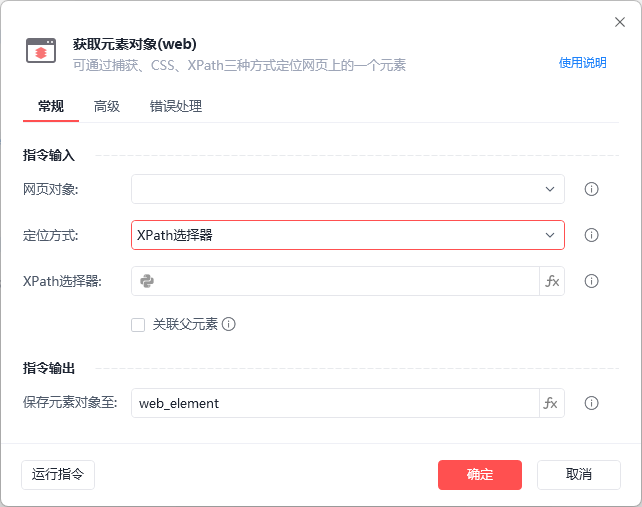The image size is (642, 507).
Task: Click the info icon beside 定位方式
Action: [591, 235]
